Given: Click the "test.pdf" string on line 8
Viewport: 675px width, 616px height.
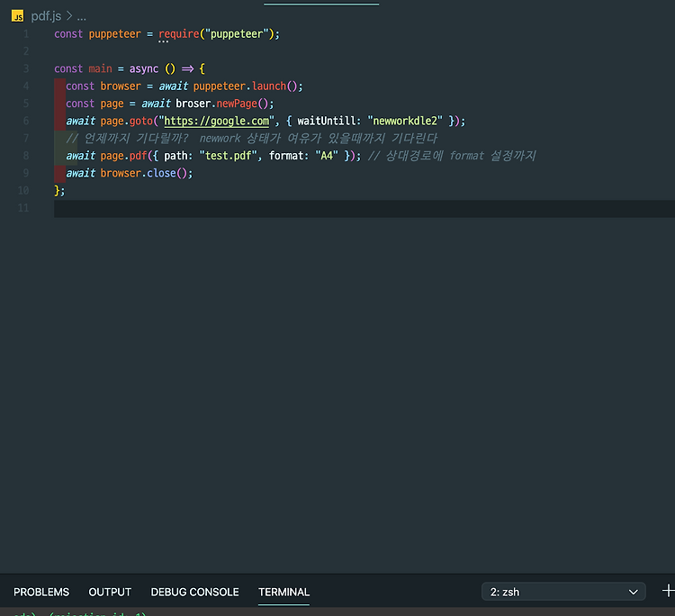Looking at the screenshot, I should tap(228, 156).
